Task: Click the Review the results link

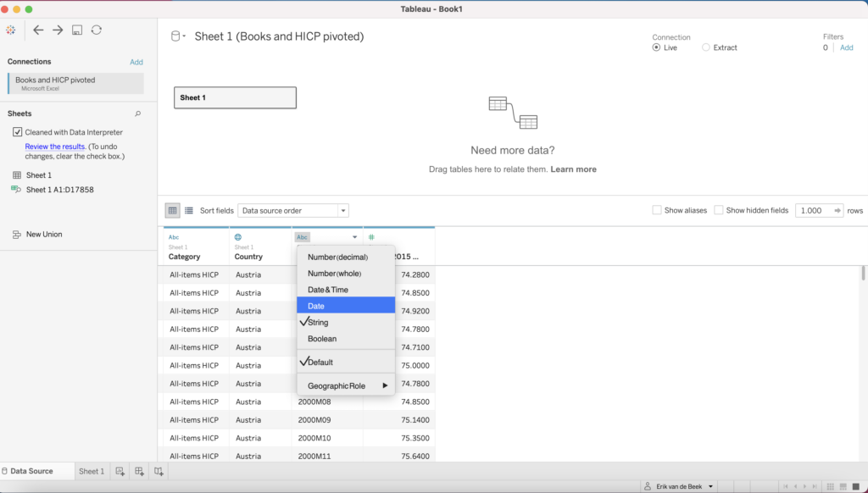Action: pyautogui.click(x=55, y=147)
